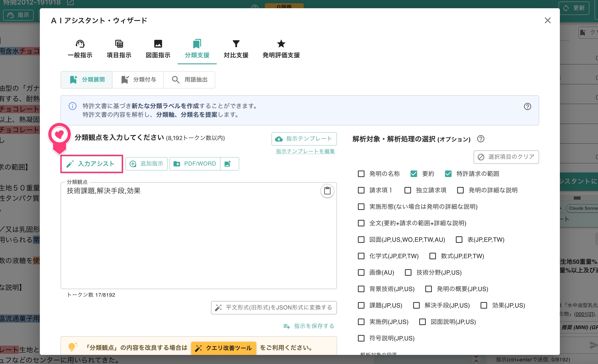Viewport: 598px width, 364px height.
Task: Close the AI assistant wizard dialog
Action: tap(547, 20)
